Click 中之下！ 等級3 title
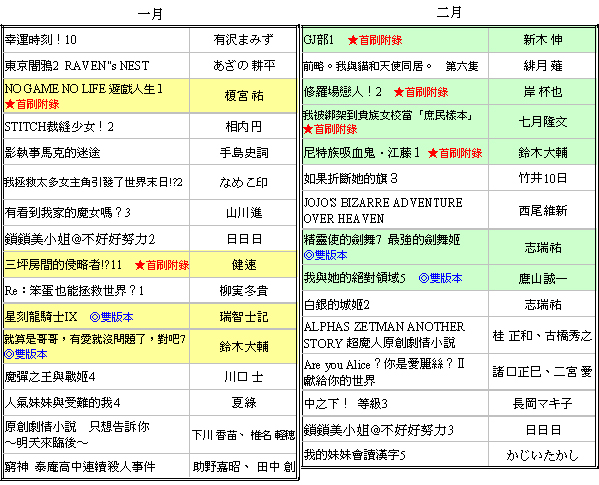This screenshot has width=599, height=485. (346, 403)
